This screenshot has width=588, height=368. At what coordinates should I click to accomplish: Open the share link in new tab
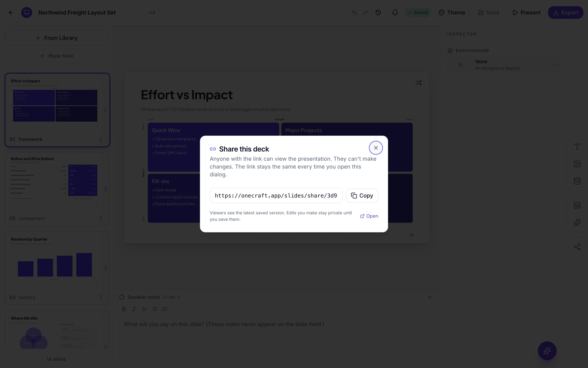[x=369, y=216]
